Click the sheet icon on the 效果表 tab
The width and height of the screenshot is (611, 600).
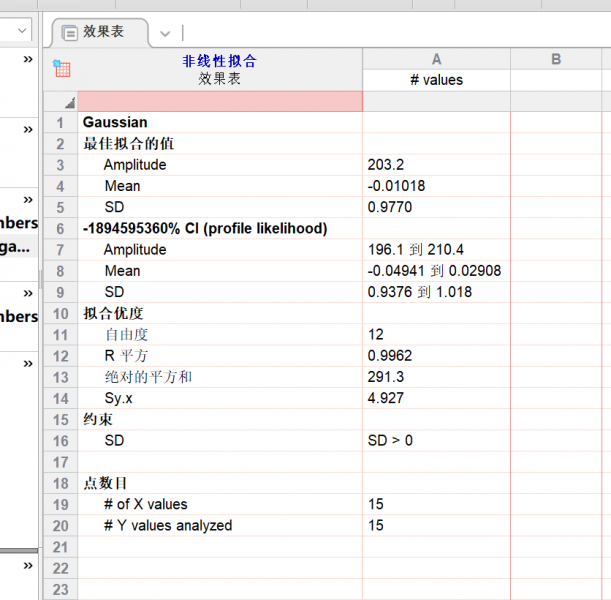69,33
